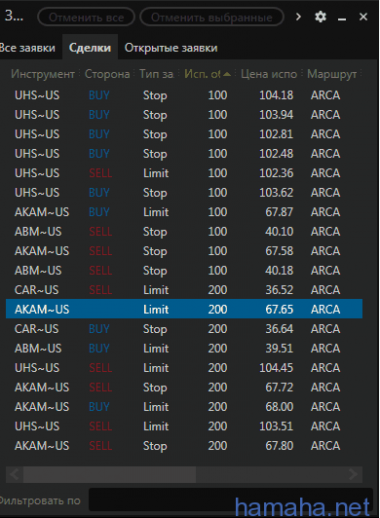Screen dimensions: 380x518
Task: Click the Отменить все button
Action: pyautogui.click(x=86, y=17)
